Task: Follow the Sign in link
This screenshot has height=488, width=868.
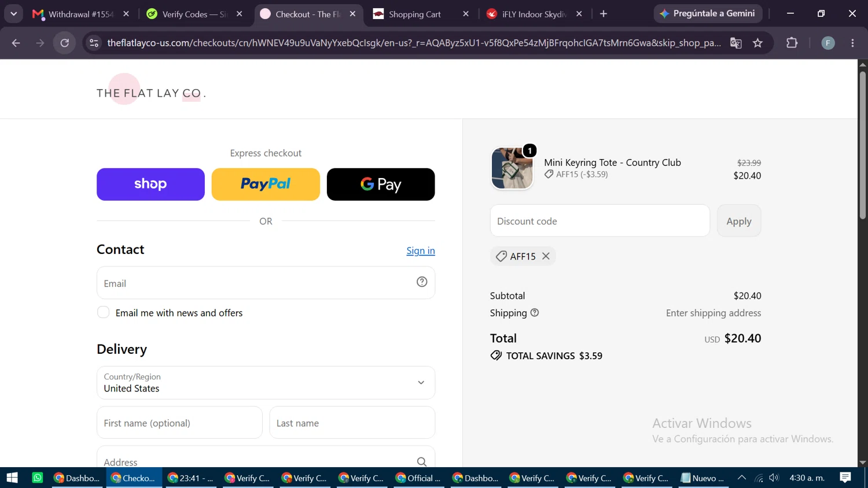Action: [421, 250]
